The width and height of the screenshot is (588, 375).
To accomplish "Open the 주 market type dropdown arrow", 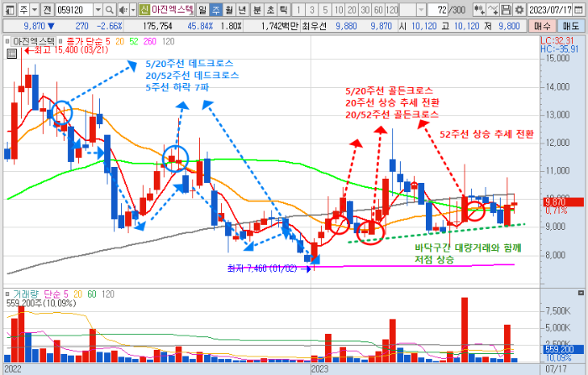I will point(34,10).
